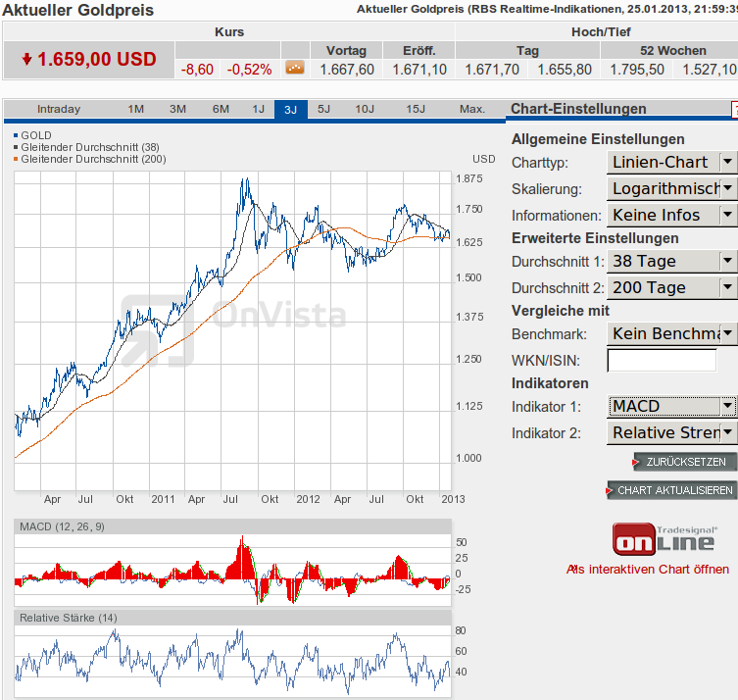
Task: Click the Eröff. value 1.671,10
Action: [x=419, y=70]
